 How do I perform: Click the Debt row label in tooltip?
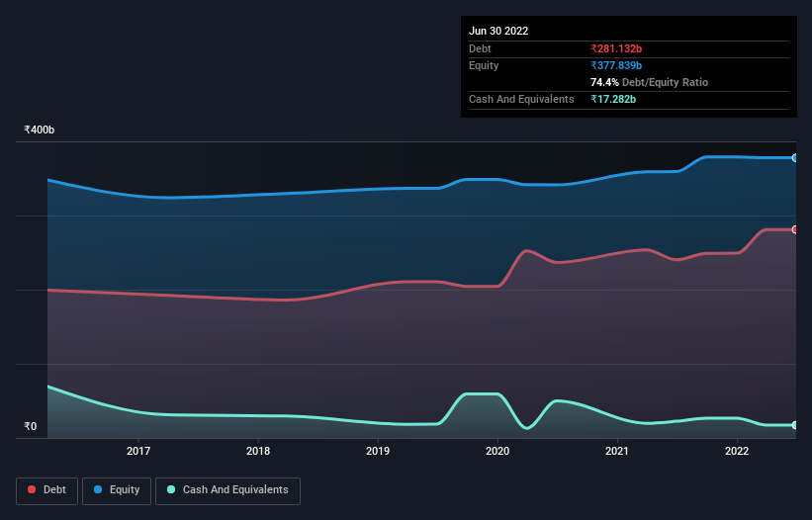(480, 48)
